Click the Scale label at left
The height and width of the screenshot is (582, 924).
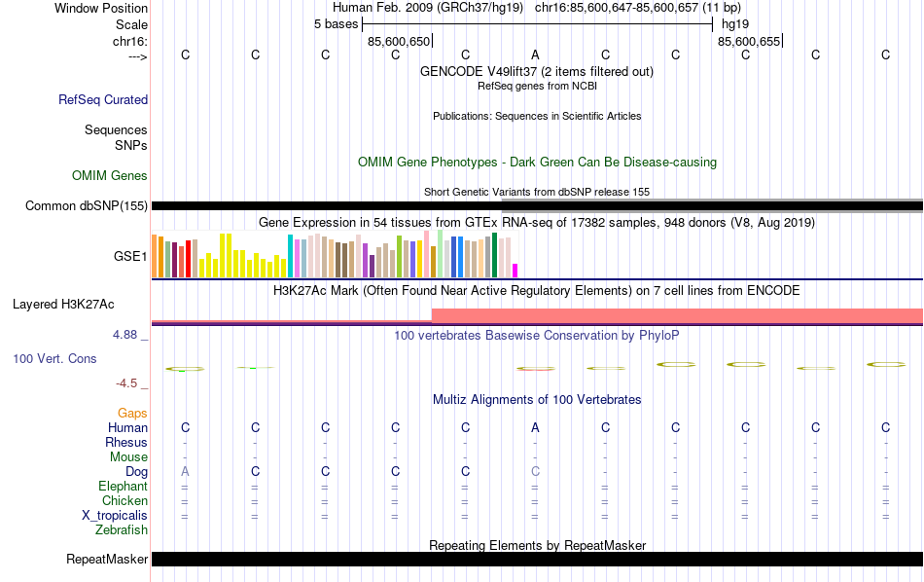(131, 24)
